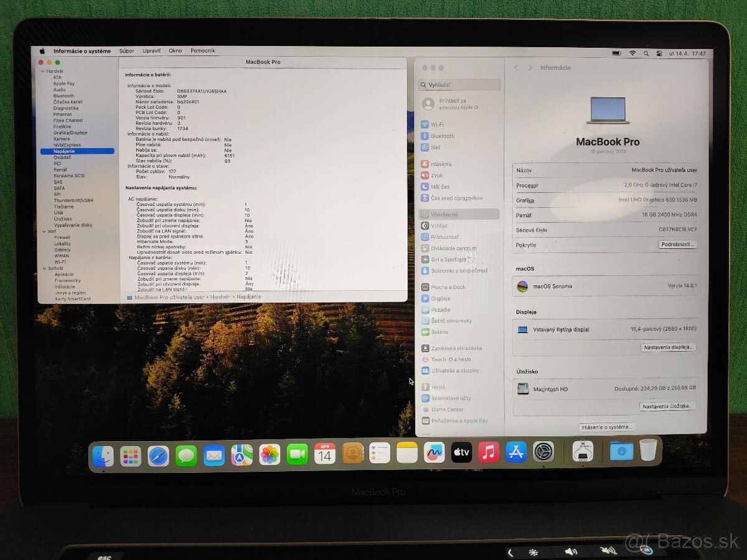747x560 pixels.
Task: Open the Pomocník menu
Action: click(x=203, y=51)
